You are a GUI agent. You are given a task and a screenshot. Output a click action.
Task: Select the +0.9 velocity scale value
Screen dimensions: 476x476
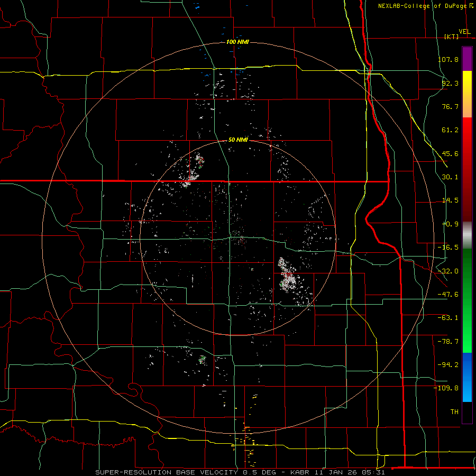(x=450, y=224)
